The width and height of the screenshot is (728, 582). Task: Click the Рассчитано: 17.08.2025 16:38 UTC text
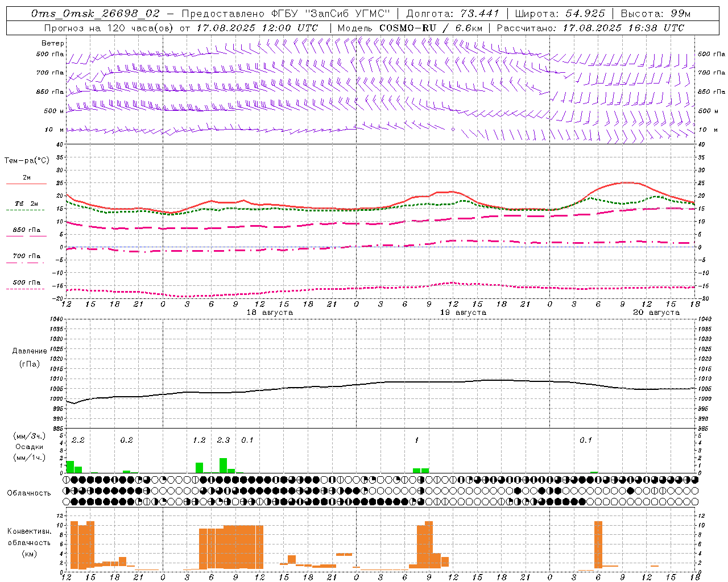coord(590,28)
